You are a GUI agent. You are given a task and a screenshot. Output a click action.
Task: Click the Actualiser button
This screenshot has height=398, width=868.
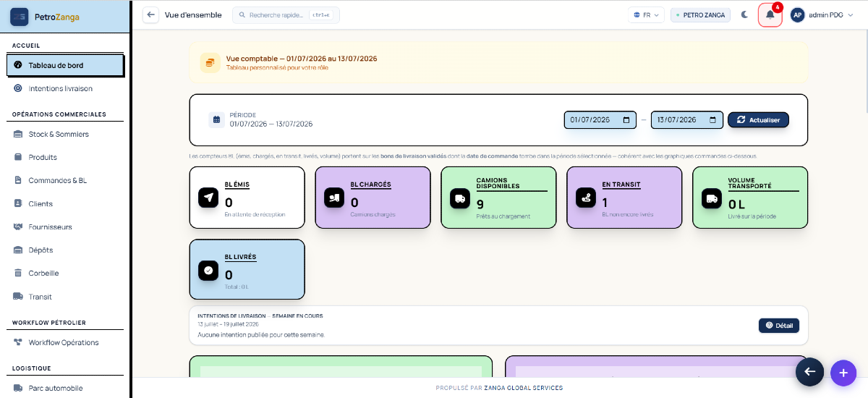[758, 119]
